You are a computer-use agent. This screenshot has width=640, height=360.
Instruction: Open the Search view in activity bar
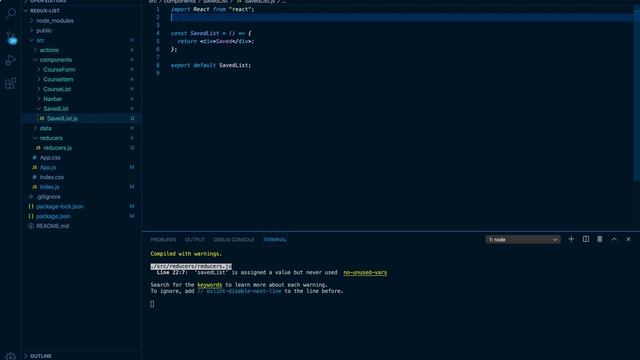tap(11, 13)
